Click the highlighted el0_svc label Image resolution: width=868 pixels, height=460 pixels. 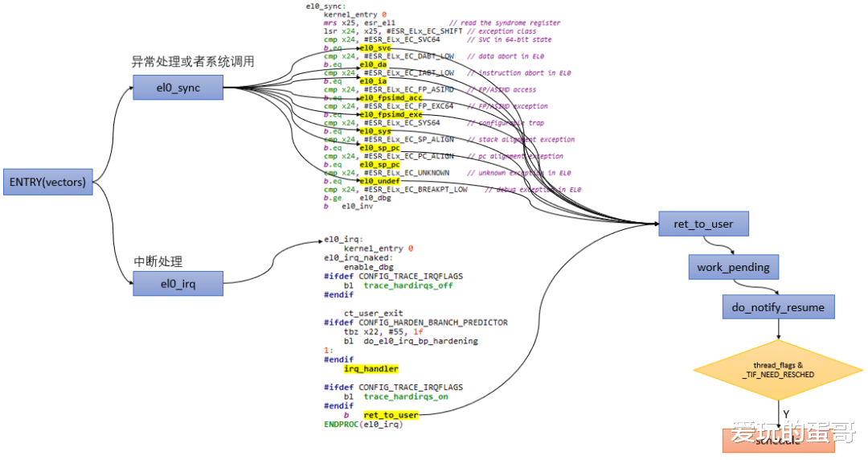click(375, 48)
